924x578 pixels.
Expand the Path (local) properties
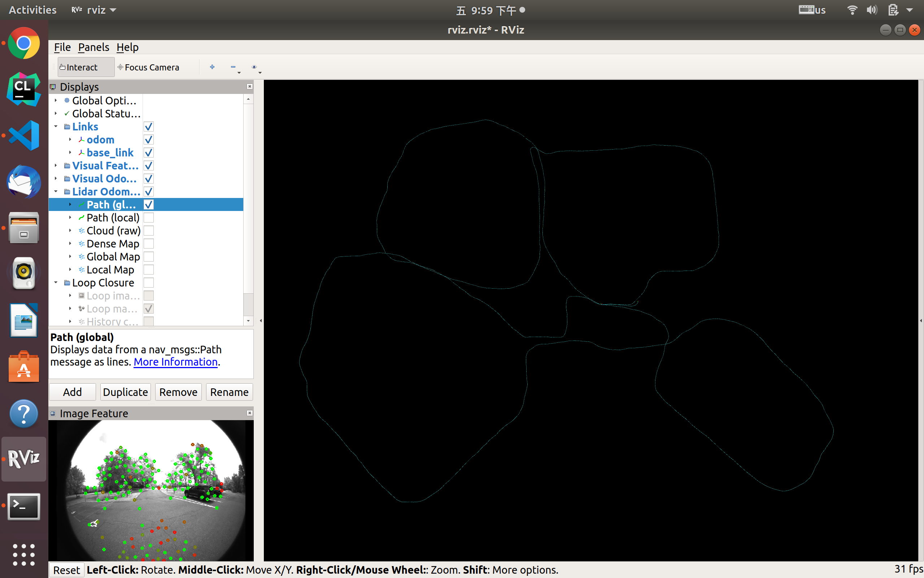pyautogui.click(x=70, y=217)
